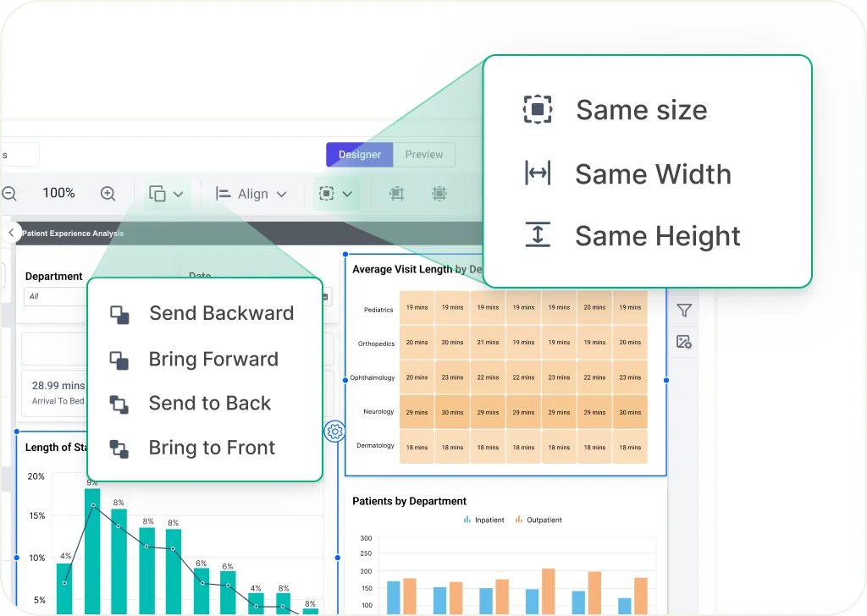Open the layer order dropdown
Image resolution: width=867 pixels, height=616 pixels.
[x=166, y=194]
